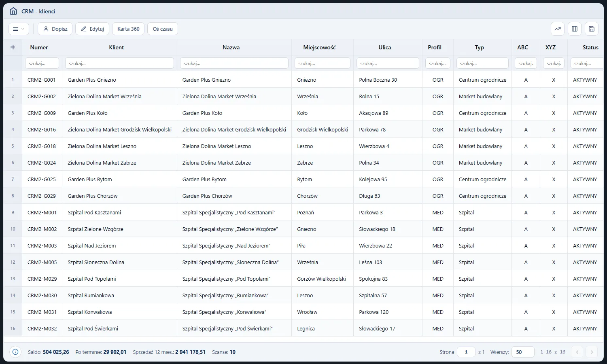Focus the Miejscowość search field
The width and height of the screenshot is (607, 364).
(323, 63)
